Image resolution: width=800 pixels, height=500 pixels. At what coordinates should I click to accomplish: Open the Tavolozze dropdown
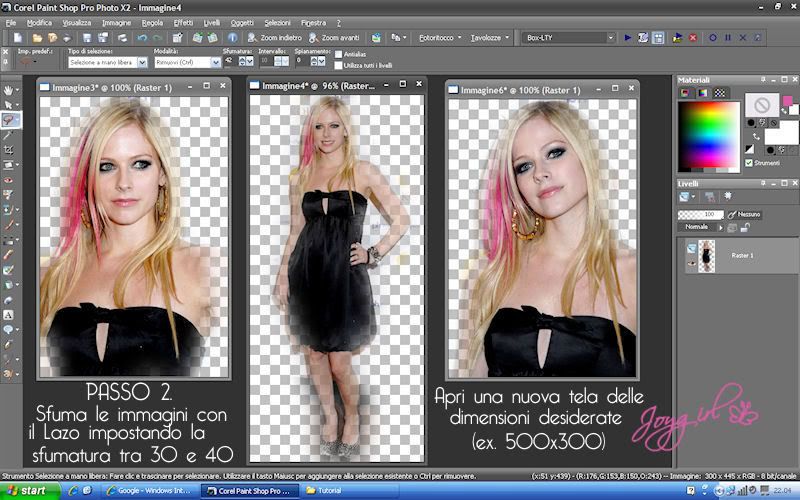(x=490, y=38)
